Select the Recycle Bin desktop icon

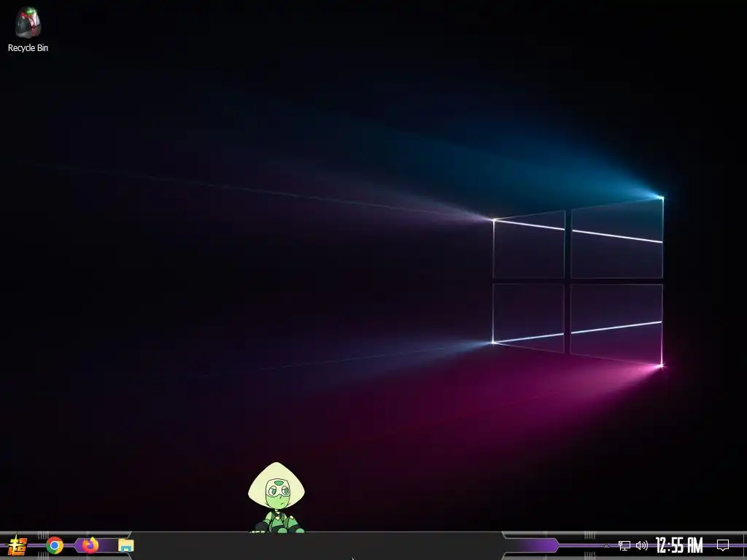[28, 28]
